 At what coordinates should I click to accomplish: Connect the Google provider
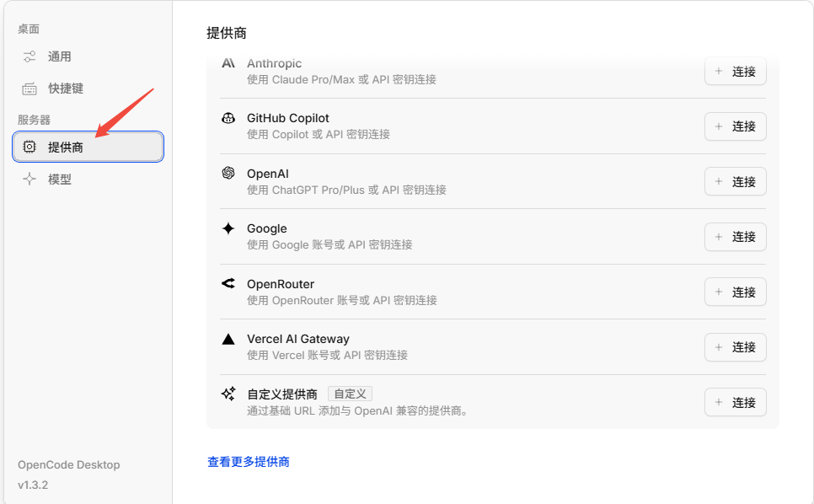[x=735, y=237]
